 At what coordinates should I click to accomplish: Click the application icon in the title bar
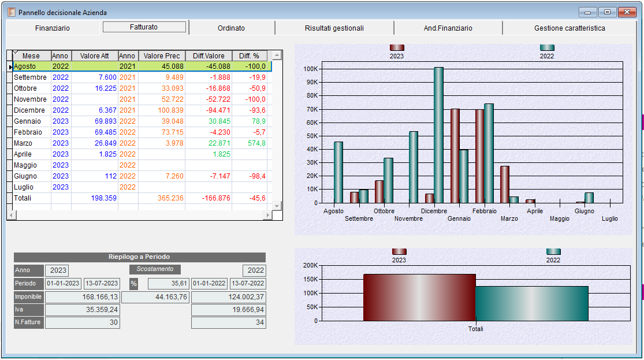[11, 12]
